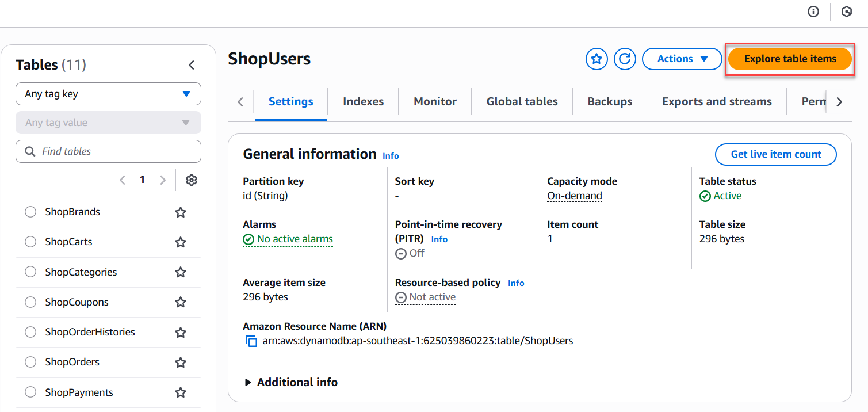Click the 296 bytes Average item size value

[x=266, y=297]
